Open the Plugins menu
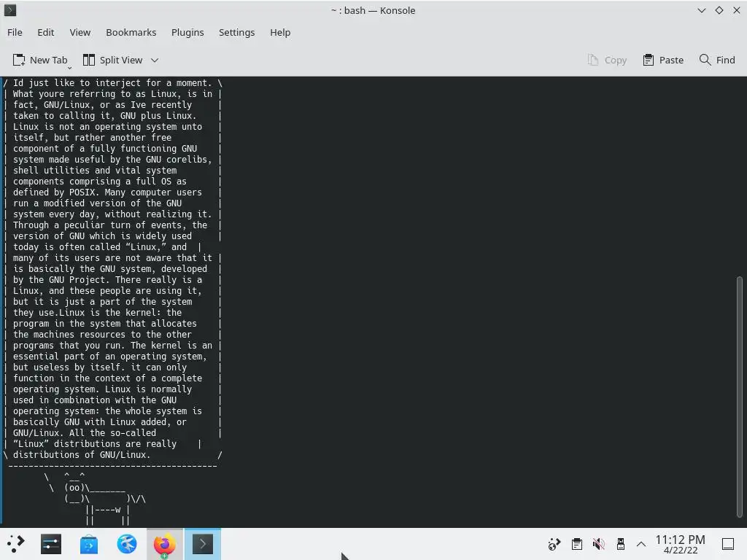 [x=187, y=32]
